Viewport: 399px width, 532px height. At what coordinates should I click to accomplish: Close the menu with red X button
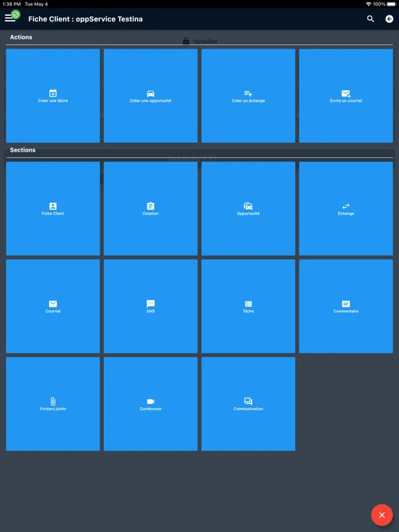pos(382,515)
